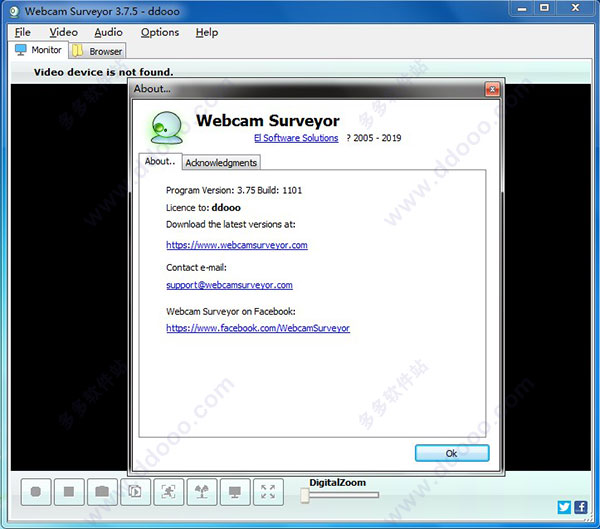Screen dimensions: 600x529
Task: Open the Twitter icon link
Action: click(564, 507)
